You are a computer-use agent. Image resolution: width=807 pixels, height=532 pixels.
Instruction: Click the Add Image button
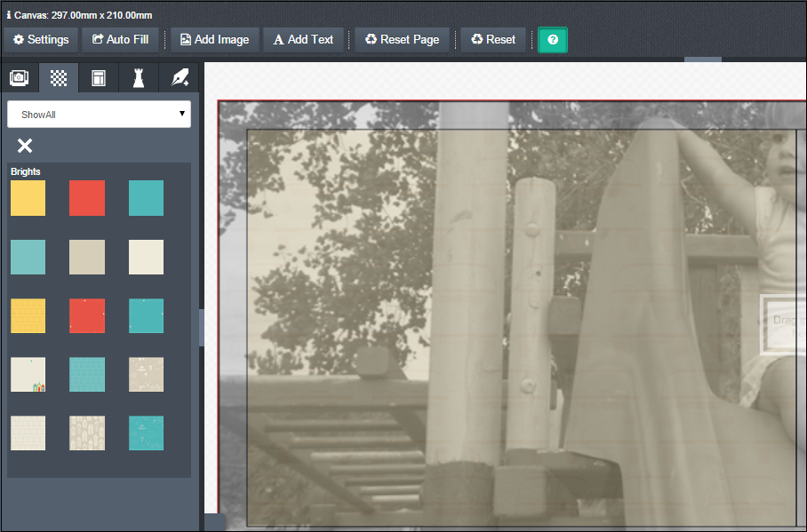pyautogui.click(x=215, y=40)
